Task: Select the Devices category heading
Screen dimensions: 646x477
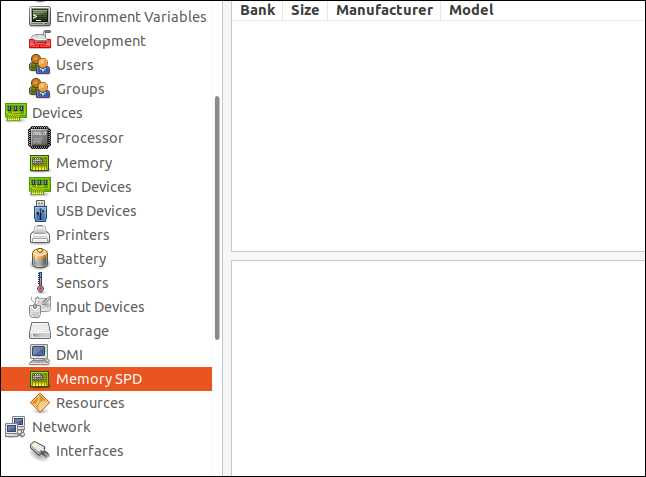Action: (57, 113)
